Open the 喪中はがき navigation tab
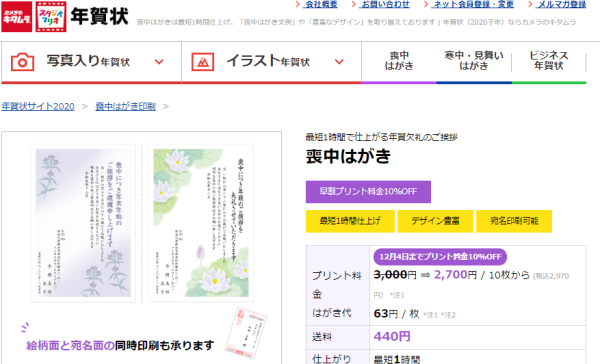Viewport: 600px width, 364px height. (x=399, y=60)
